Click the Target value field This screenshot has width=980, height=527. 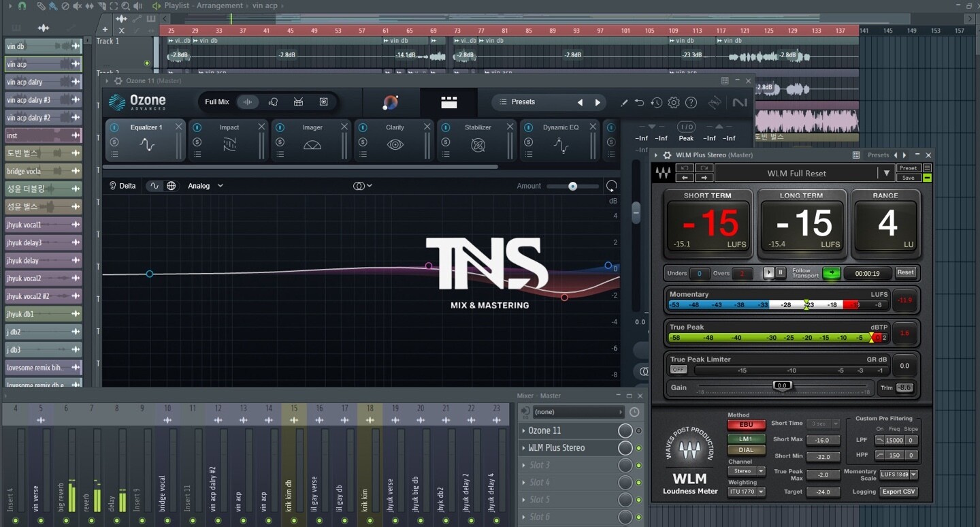click(823, 492)
